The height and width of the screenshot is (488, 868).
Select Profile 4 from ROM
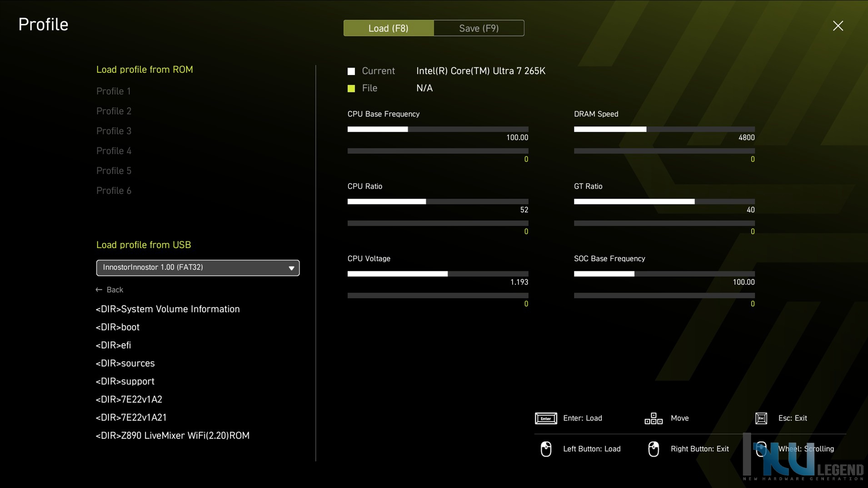click(114, 151)
